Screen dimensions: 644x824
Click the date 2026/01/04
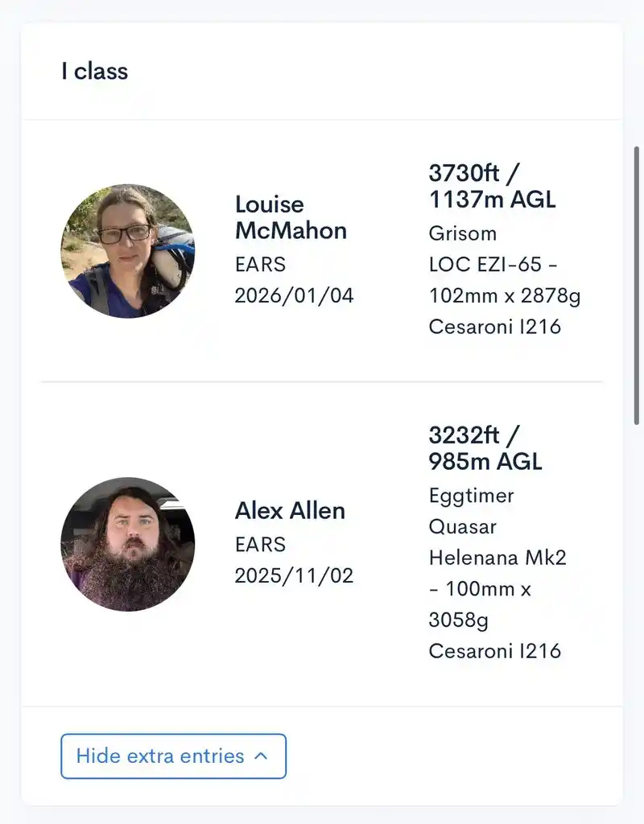pos(294,295)
